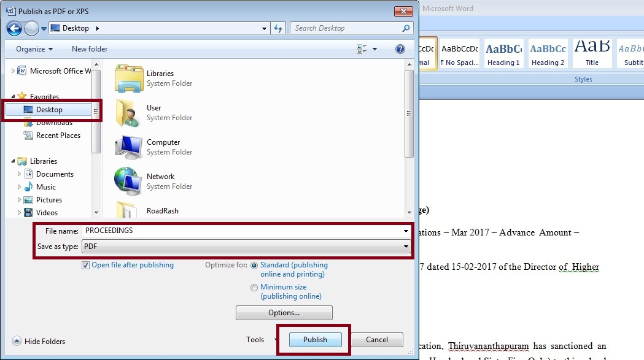Expand the Music library node

point(19,187)
